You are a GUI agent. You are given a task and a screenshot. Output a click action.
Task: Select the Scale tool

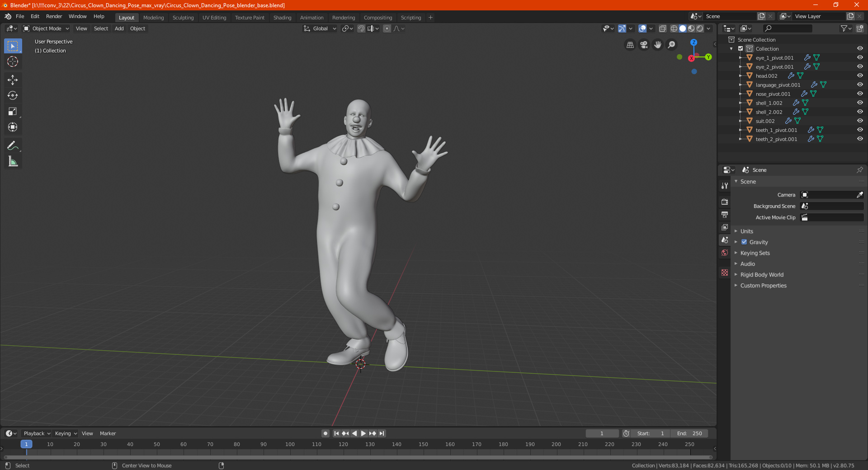[x=13, y=112]
